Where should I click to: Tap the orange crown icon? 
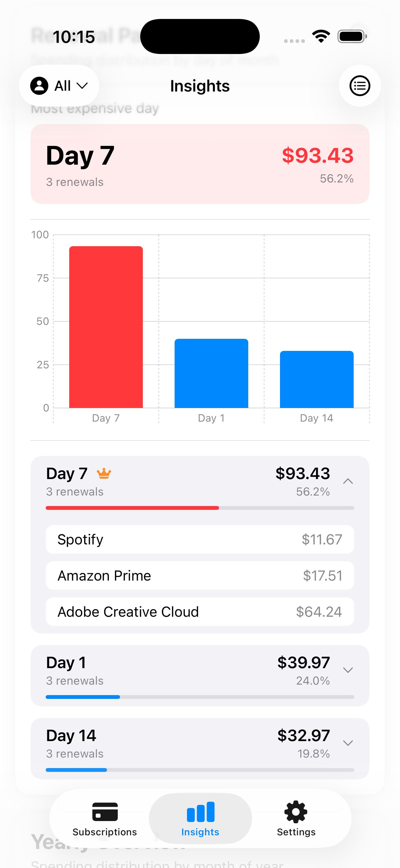coord(104,473)
